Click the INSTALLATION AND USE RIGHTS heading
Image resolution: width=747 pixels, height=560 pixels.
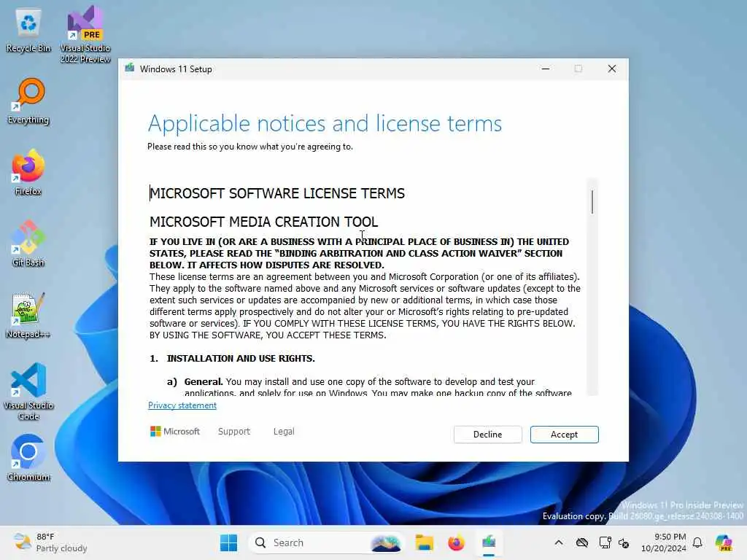tap(241, 359)
